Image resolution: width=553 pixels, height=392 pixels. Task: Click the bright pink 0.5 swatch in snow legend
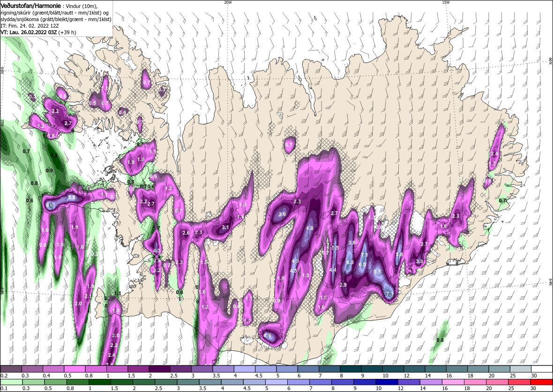[75, 369]
